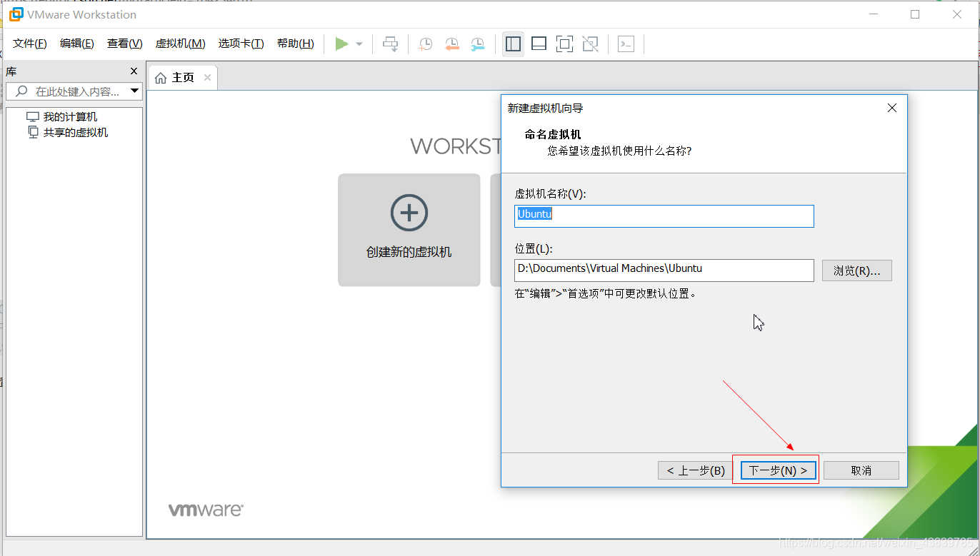Viewport: 980px width, 556px height.
Task: Take a snapshot via the clock-plus toolbar icon
Action: (425, 44)
